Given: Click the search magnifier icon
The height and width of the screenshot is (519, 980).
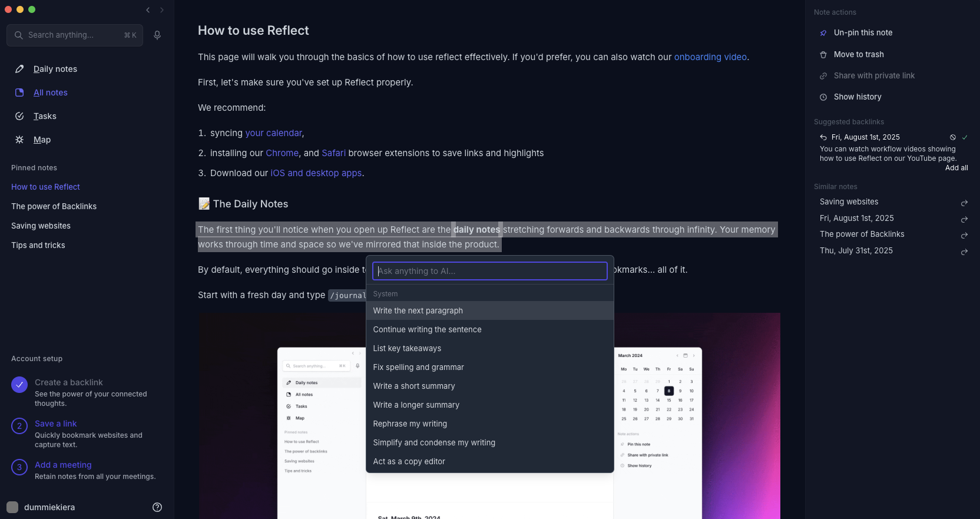Looking at the screenshot, I should coord(19,35).
